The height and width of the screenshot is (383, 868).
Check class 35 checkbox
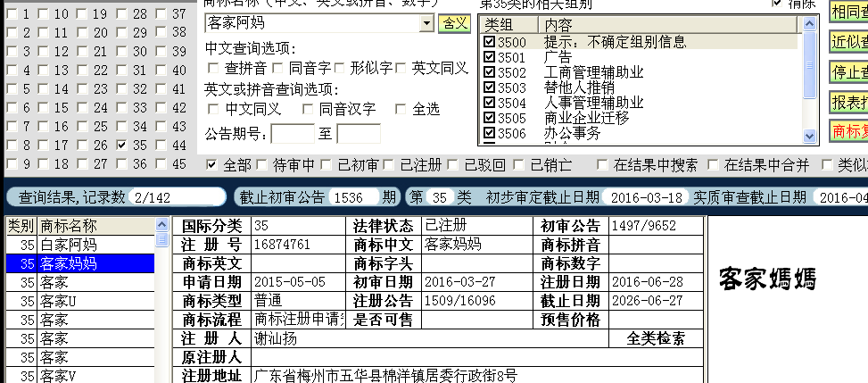[122, 146]
